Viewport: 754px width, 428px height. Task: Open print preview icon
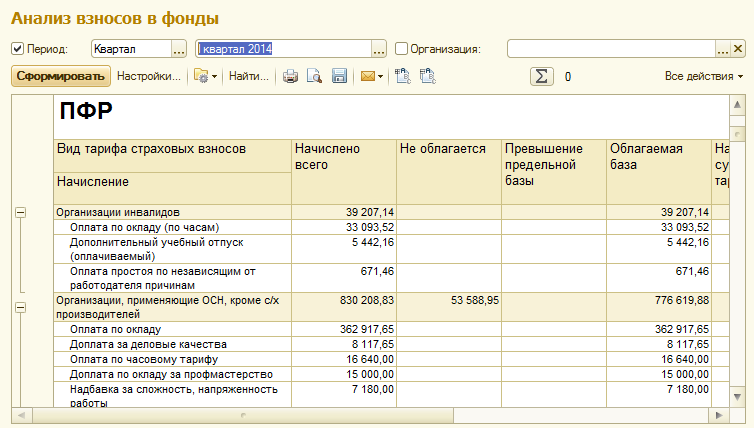click(314, 76)
